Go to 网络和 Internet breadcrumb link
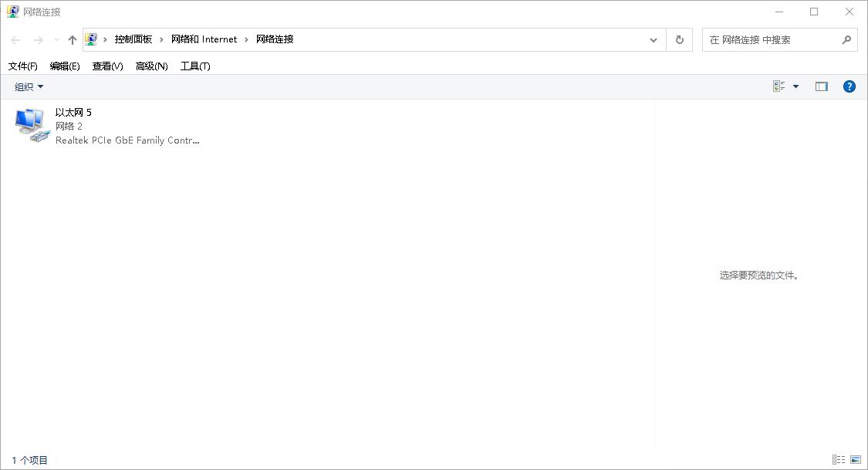The width and height of the screenshot is (868, 470). click(x=204, y=39)
